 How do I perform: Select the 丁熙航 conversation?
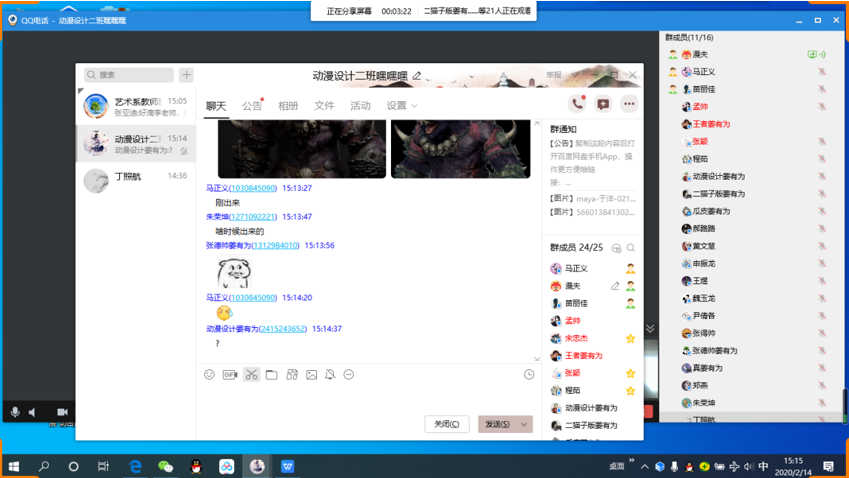coord(135,180)
